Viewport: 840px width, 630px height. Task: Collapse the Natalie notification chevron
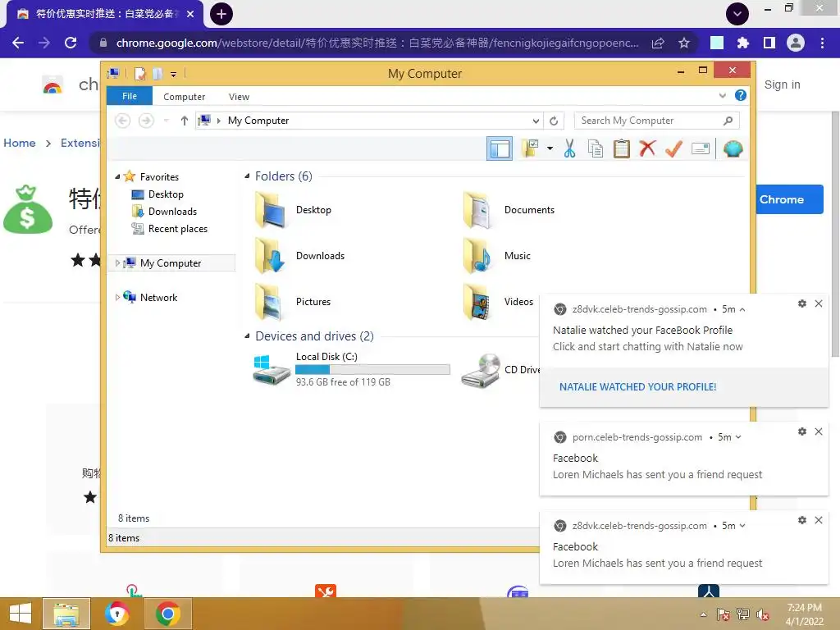pos(742,309)
